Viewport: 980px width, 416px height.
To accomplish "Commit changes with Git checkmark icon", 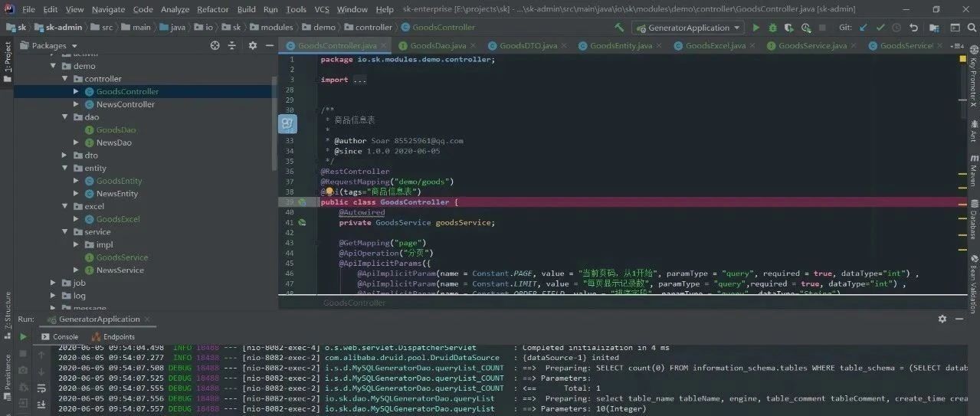I will pyautogui.click(x=880, y=28).
